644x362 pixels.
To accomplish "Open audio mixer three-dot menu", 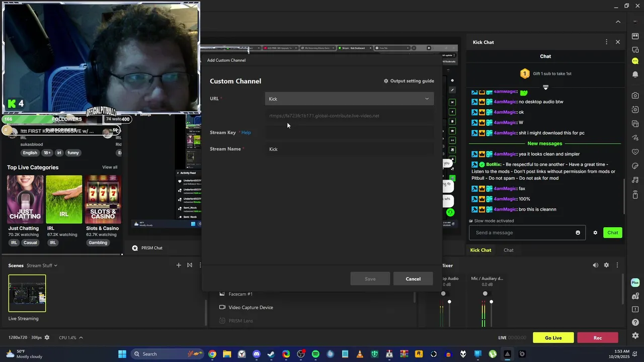I will (x=617, y=265).
